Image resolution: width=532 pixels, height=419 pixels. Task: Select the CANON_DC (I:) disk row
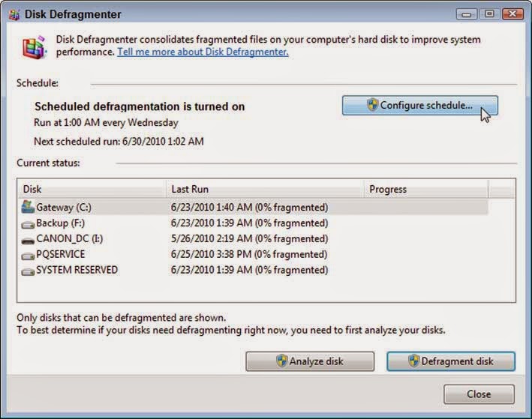click(253, 238)
